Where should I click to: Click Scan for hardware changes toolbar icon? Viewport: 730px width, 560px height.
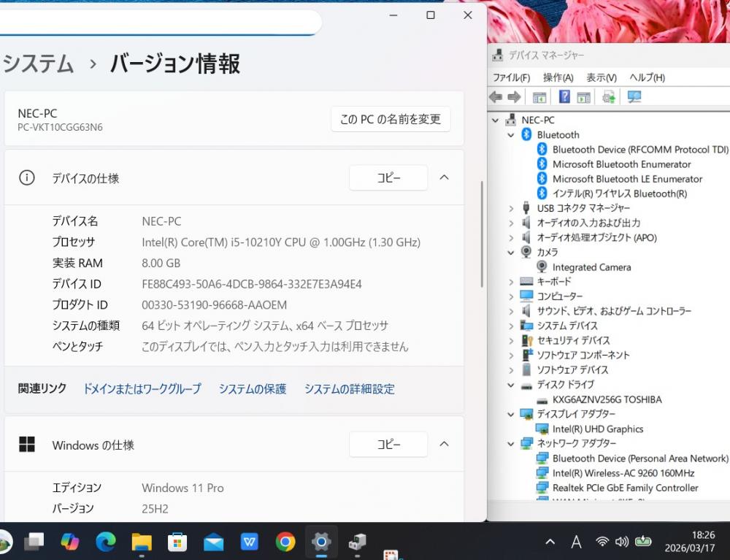[634, 97]
